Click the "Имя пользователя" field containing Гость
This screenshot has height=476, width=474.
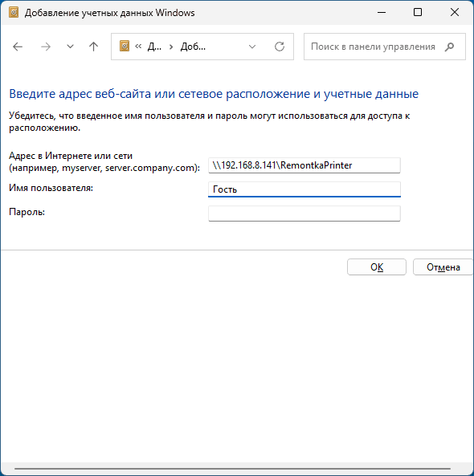(304, 189)
